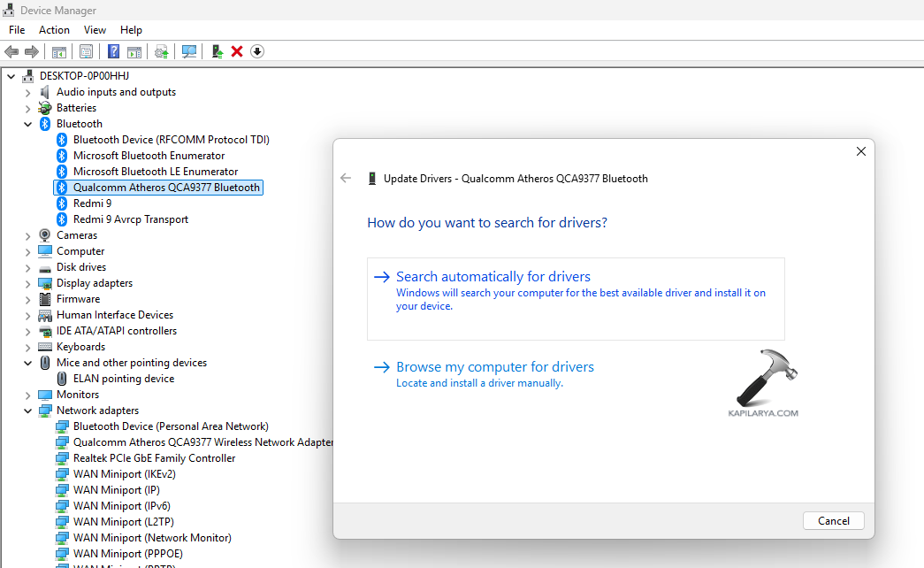
Task: Click the Cameras category icon
Action: (x=45, y=235)
